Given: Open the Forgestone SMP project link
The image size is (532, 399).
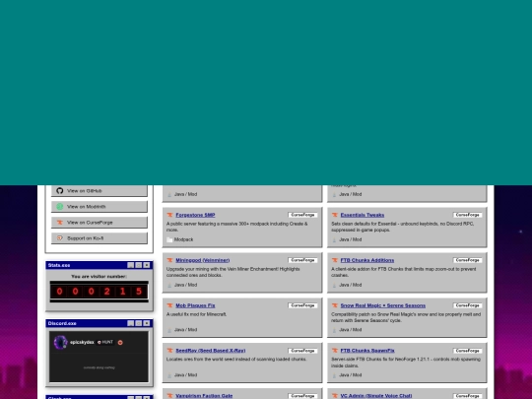Looking at the screenshot, I should 195,215.
